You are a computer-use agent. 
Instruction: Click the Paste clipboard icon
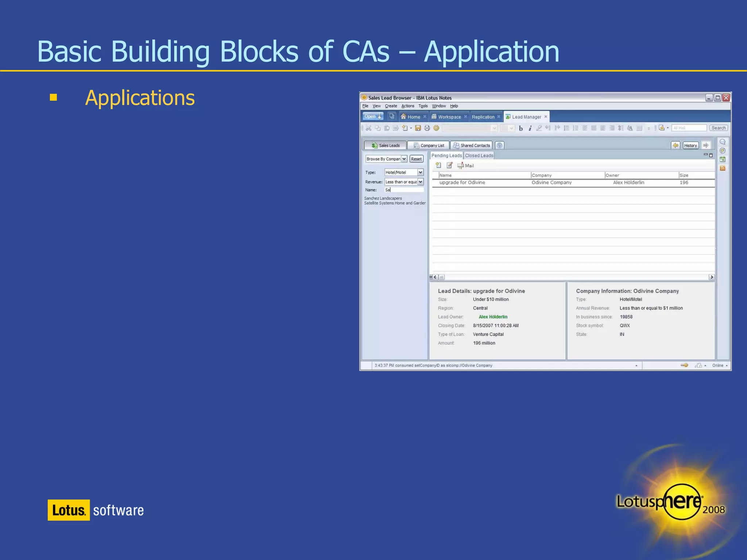(x=387, y=128)
